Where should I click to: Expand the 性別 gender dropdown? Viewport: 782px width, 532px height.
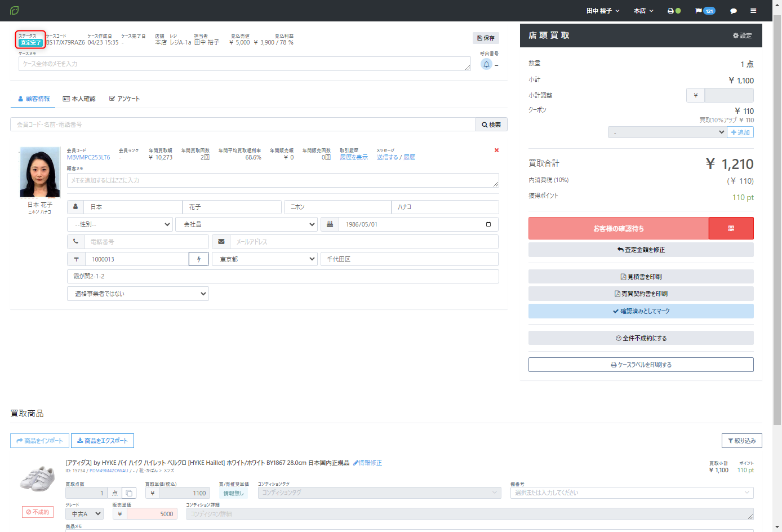point(120,224)
